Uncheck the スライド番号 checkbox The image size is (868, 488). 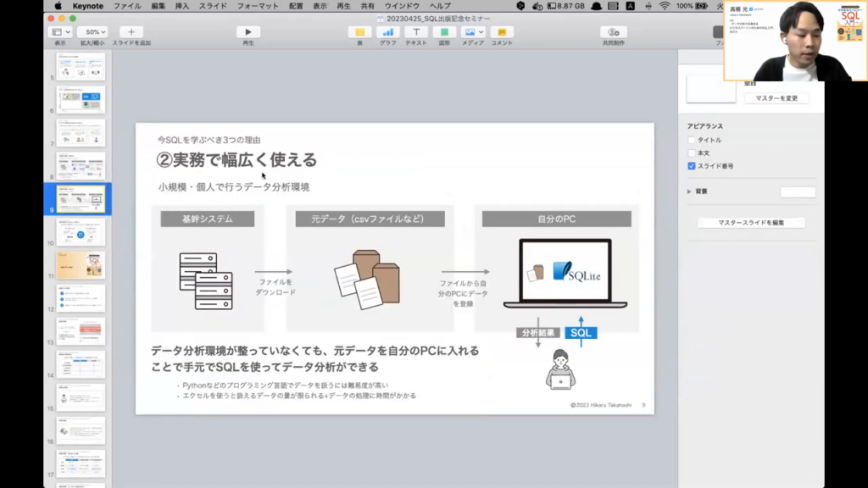(x=692, y=166)
